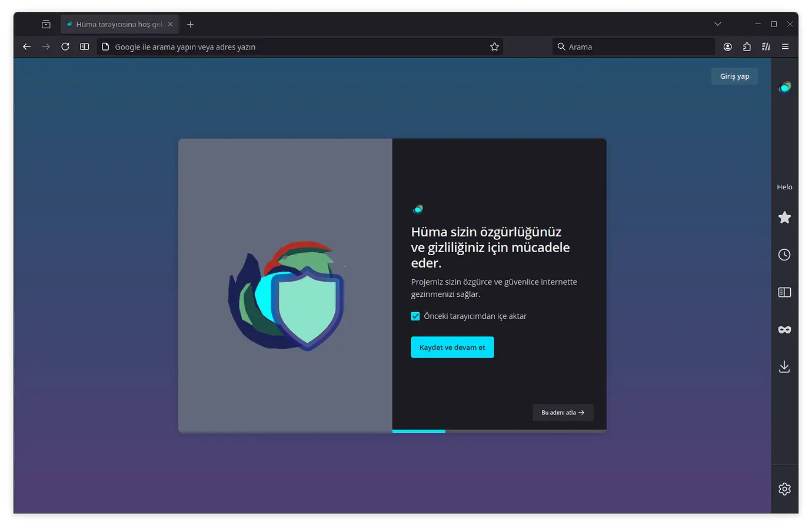
Task: Open the library icon in toolbar
Action: click(x=766, y=47)
